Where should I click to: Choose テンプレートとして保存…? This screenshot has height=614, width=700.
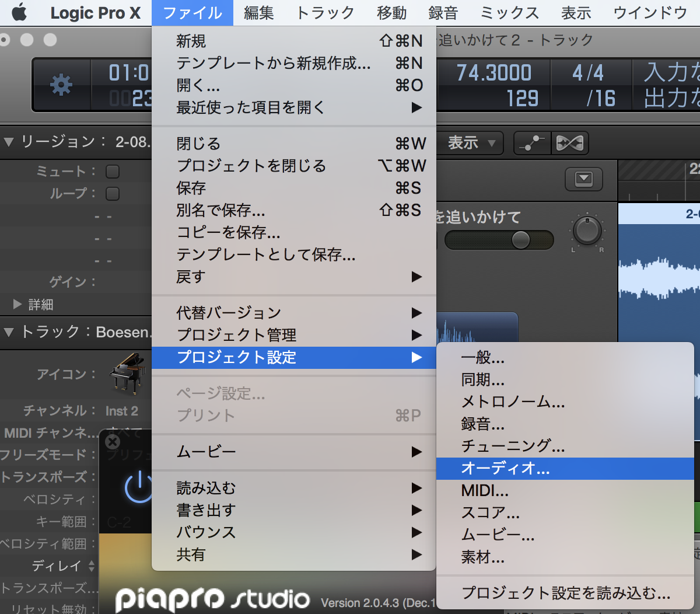click(294, 254)
